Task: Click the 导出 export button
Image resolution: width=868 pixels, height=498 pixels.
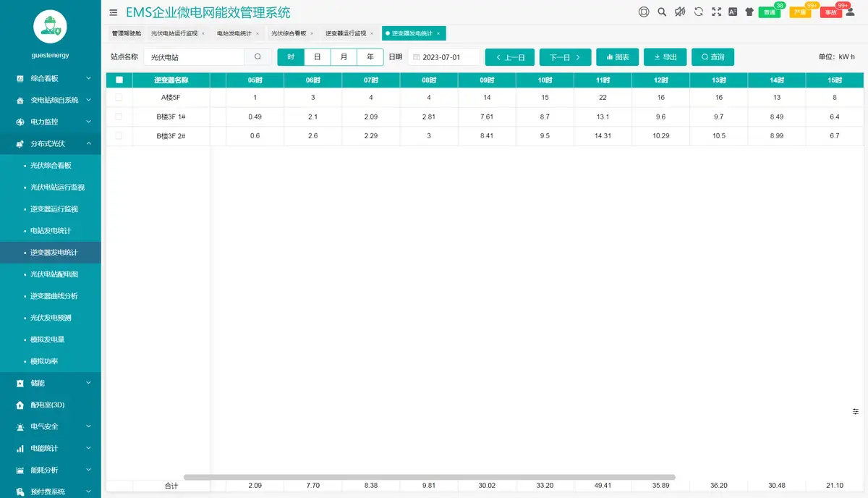Action: point(665,56)
